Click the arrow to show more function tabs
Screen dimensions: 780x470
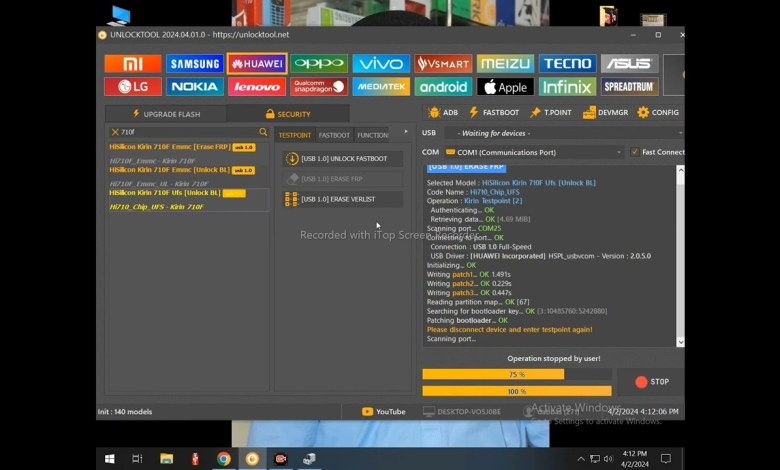406,132
